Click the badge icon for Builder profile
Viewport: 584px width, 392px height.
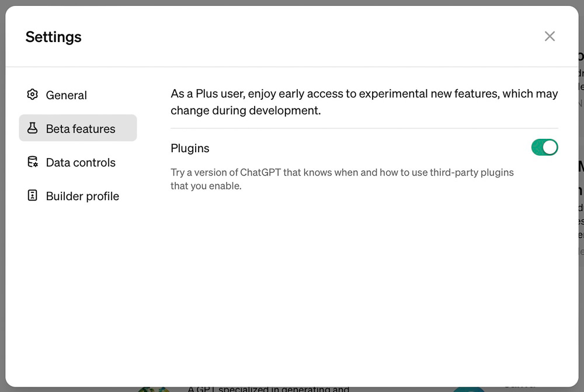tap(32, 195)
